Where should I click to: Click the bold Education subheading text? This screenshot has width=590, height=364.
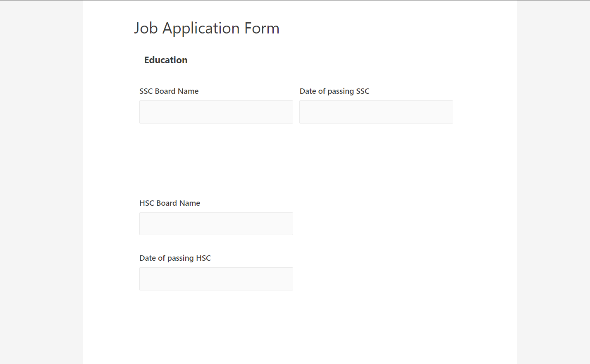[x=165, y=60]
